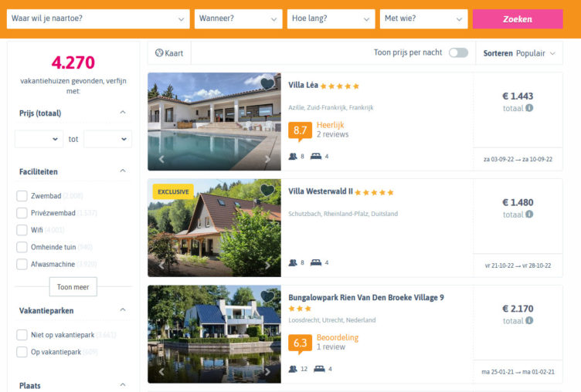The height and width of the screenshot is (392, 581).
Task: Tick the Wifi checkbox
Action: pyautogui.click(x=22, y=230)
